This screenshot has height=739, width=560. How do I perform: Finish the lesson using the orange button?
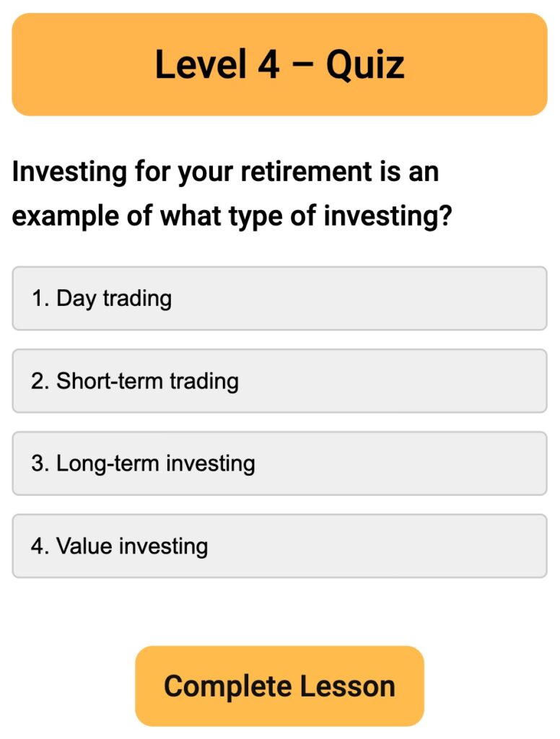pyautogui.click(x=279, y=686)
